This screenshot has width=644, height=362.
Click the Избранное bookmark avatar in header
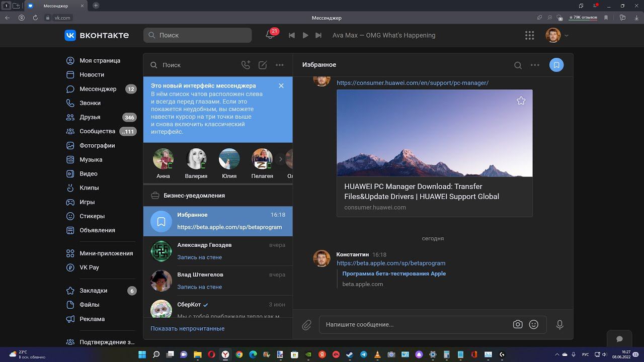click(x=556, y=65)
